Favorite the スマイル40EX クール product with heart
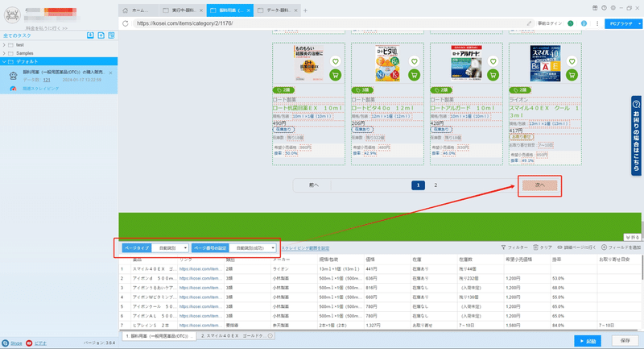The width and height of the screenshot is (644, 349). [x=572, y=62]
